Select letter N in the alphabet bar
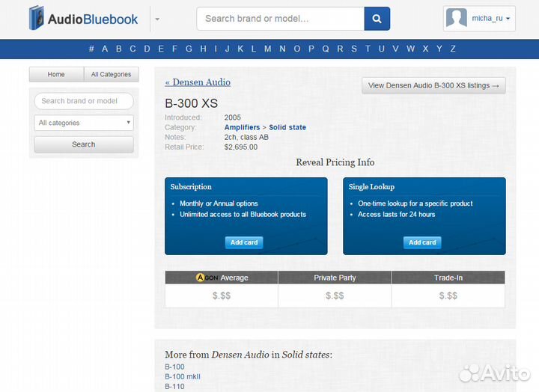 (282, 49)
